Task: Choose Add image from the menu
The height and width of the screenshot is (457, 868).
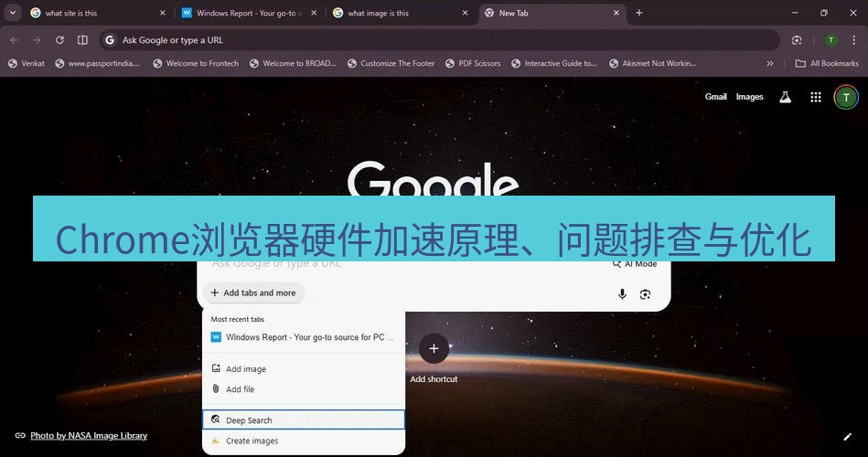Action: point(304,369)
